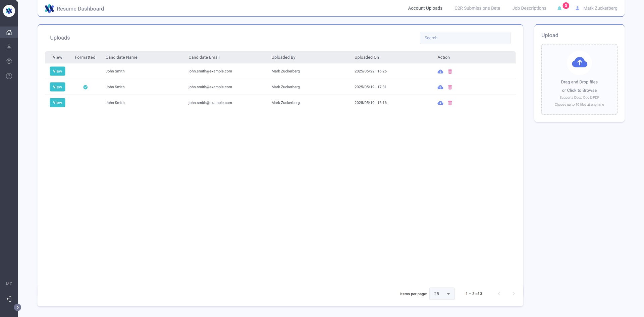
Task: Click the Home icon in the sidebar
Action: 9,32
